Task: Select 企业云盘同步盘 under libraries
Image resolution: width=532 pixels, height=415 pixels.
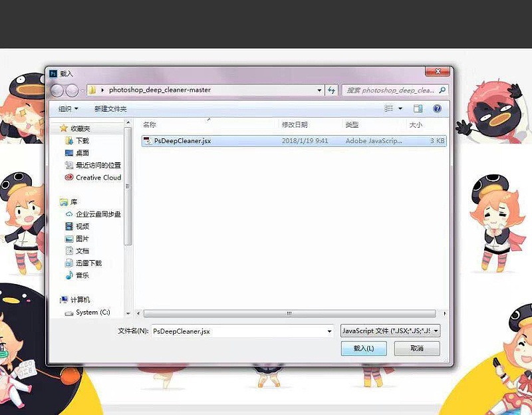Action: tap(98, 214)
